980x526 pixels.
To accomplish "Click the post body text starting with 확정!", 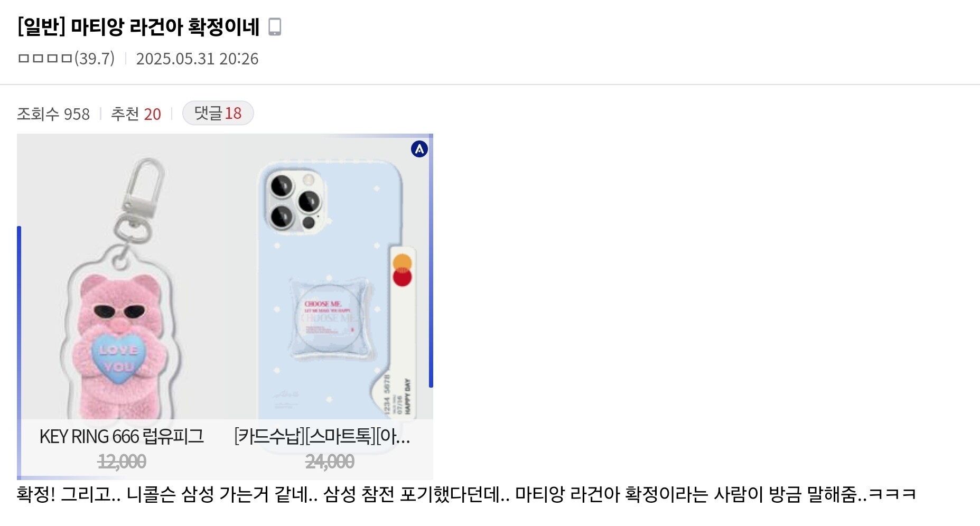I will 466,494.
